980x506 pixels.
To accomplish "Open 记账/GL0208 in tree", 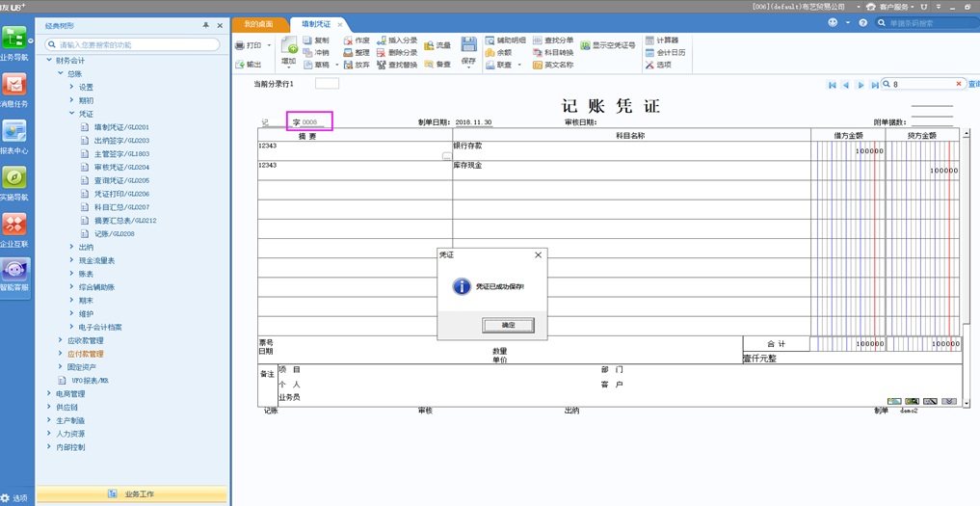I will [114, 234].
